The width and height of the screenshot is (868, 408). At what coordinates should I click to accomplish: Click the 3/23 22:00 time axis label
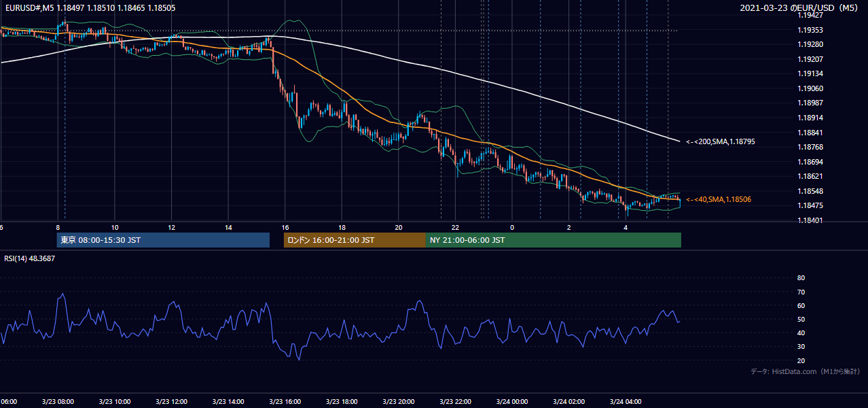coord(455,401)
